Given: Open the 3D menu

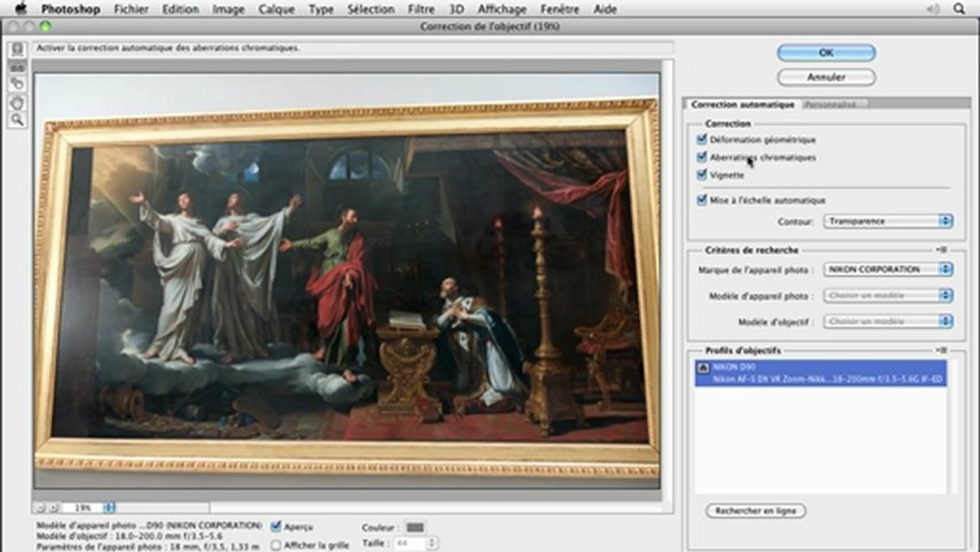Looking at the screenshot, I should [x=457, y=9].
